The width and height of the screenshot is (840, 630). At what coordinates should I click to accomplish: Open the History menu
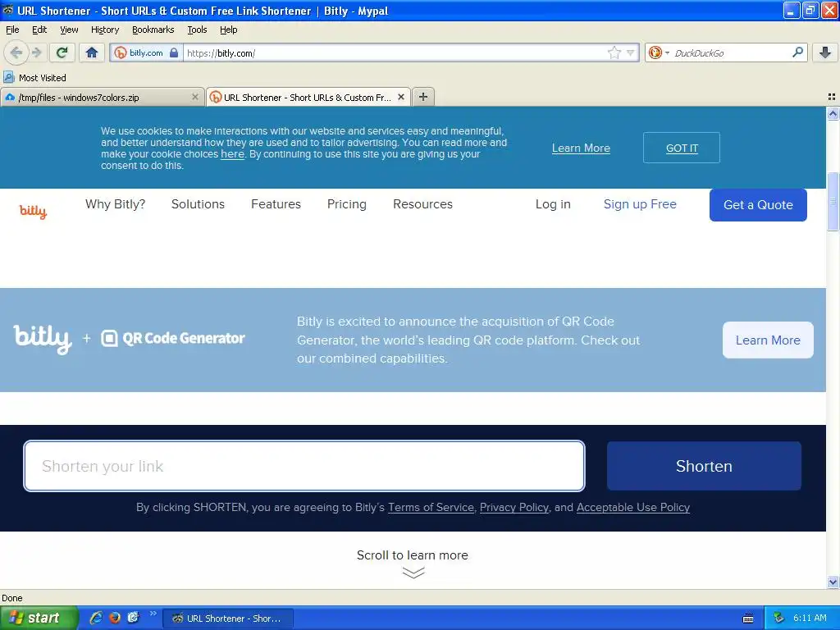pyautogui.click(x=105, y=30)
